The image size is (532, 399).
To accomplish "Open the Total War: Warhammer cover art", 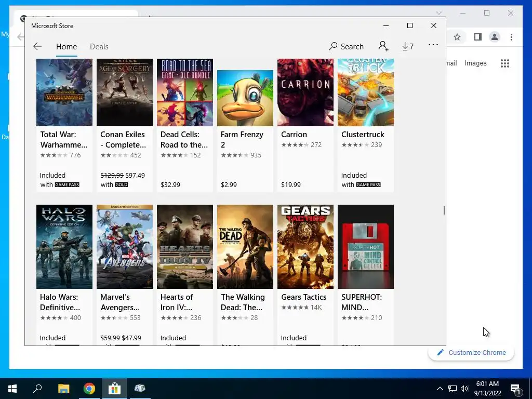I will (x=64, y=92).
